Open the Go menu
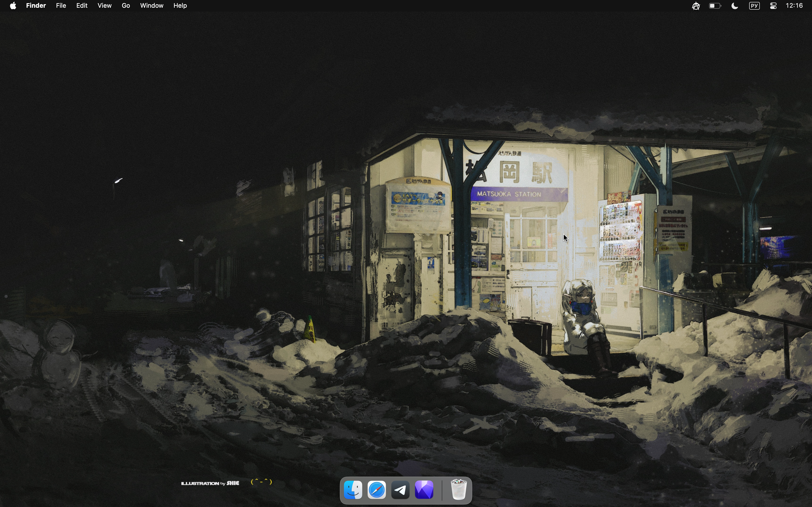The width and height of the screenshot is (812, 507). click(126, 6)
